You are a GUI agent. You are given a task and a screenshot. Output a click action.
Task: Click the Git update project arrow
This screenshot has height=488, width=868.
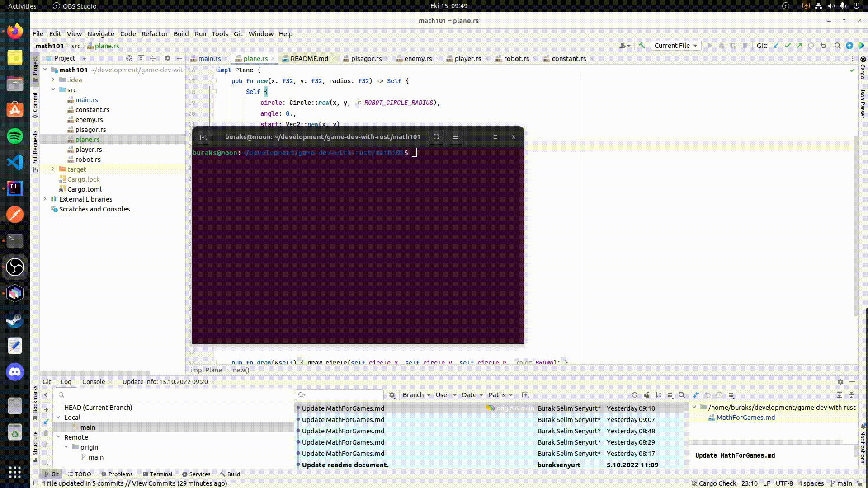(776, 46)
